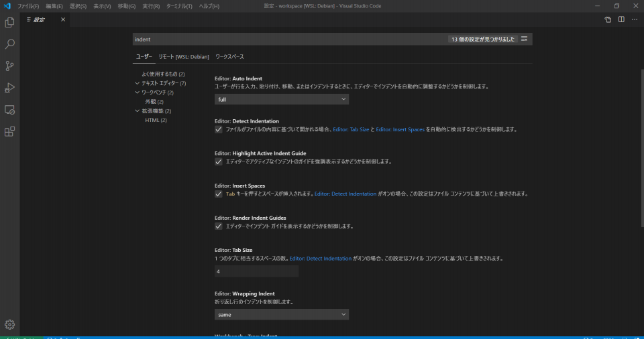Switch to リモート [WSL: Debian] settings tab
644x339 pixels.
point(184,57)
